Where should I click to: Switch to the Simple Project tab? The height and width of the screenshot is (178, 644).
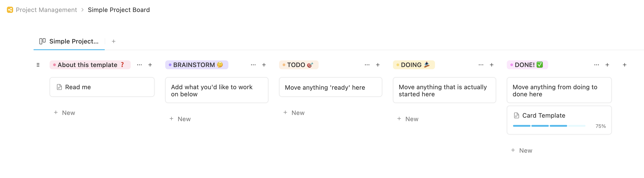[74, 41]
